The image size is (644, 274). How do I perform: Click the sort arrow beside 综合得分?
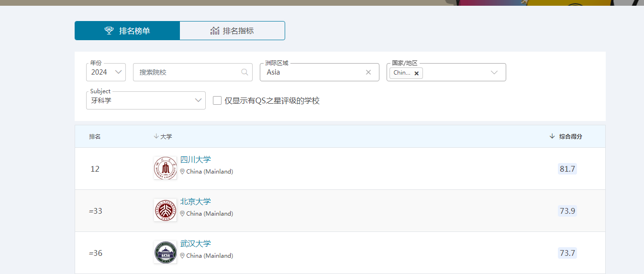click(x=552, y=136)
